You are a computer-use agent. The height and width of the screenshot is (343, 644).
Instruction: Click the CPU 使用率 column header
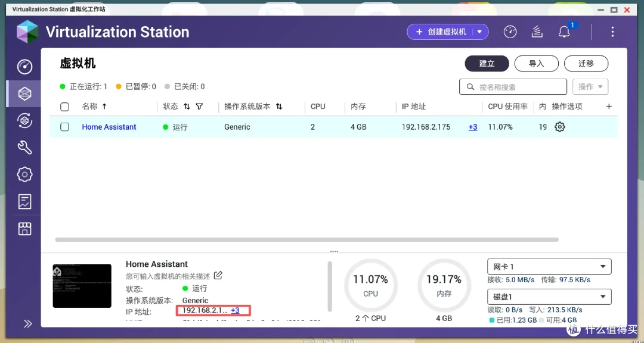point(507,107)
